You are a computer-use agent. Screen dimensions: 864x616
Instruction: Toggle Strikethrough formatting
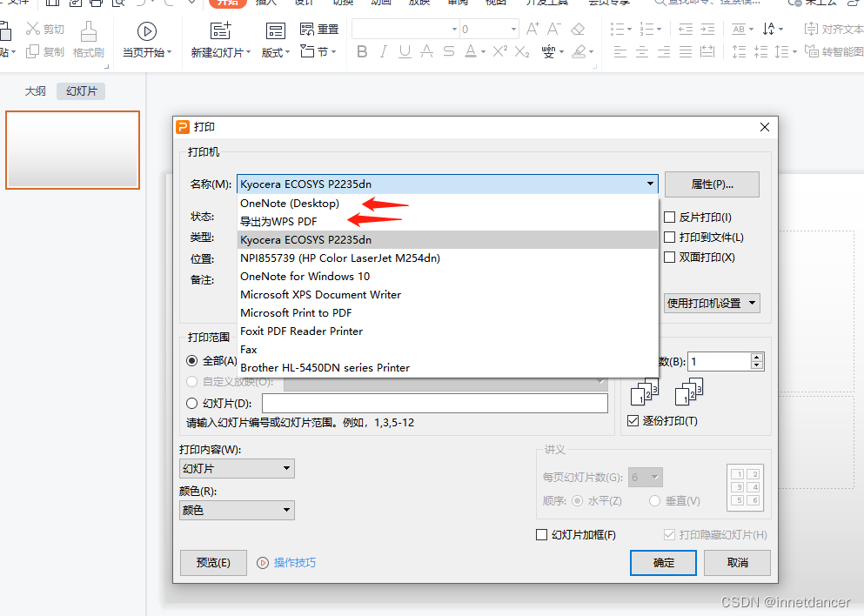[448, 52]
